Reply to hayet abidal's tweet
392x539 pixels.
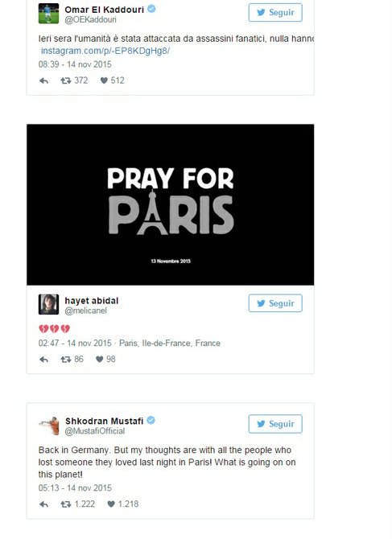pyautogui.click(x=43, y=360)
